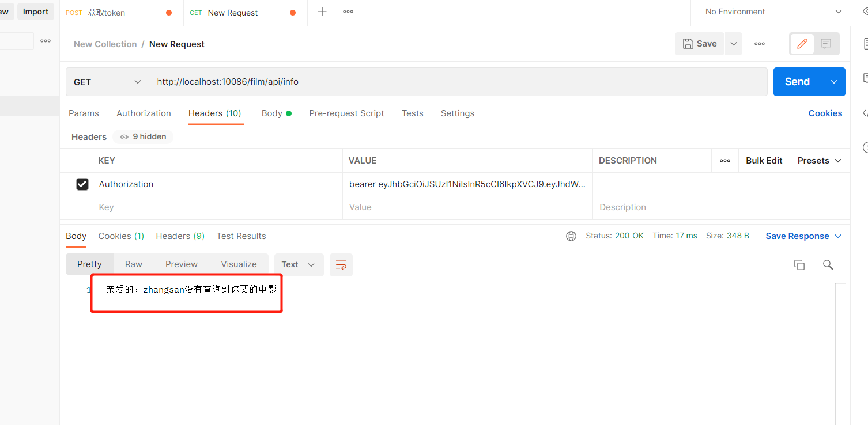This screenshot has width=868, height=425.
Task: Open the Cookies link
Action: click(x=825, y=113)
